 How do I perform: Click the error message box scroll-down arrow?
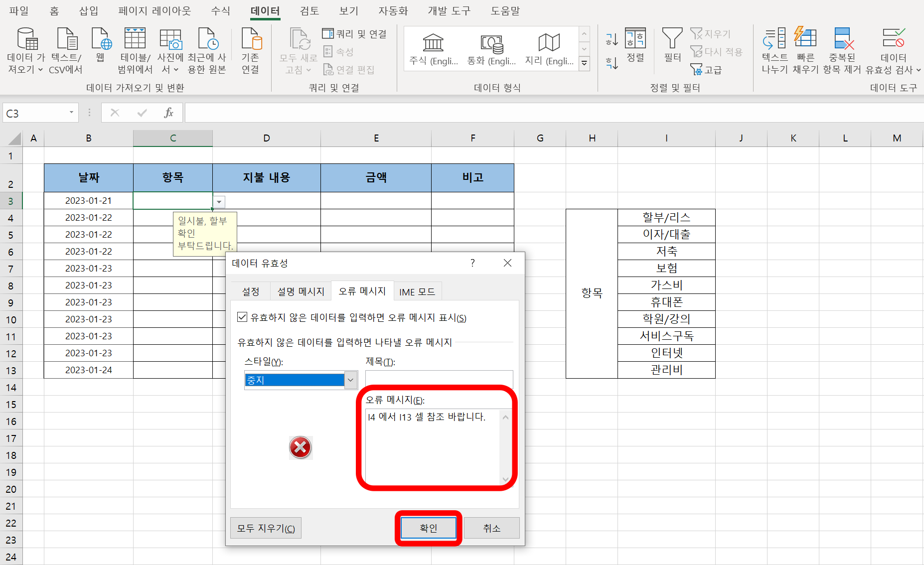tap(505, 479)
